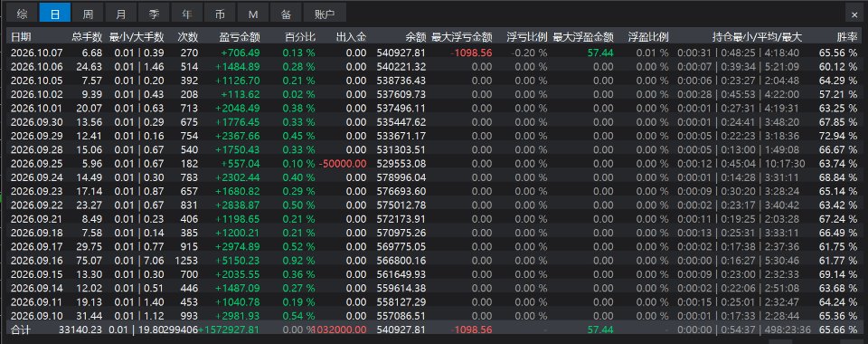The image size is (868, 344).
Task: Click total lots 75.07
Action: click(90, 261)
